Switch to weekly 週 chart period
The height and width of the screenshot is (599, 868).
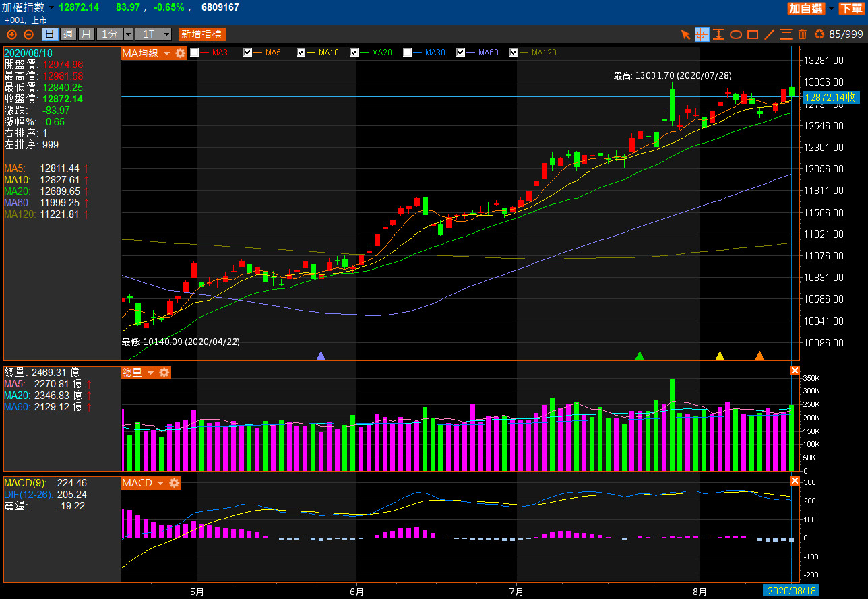click(x=68, y=34)
